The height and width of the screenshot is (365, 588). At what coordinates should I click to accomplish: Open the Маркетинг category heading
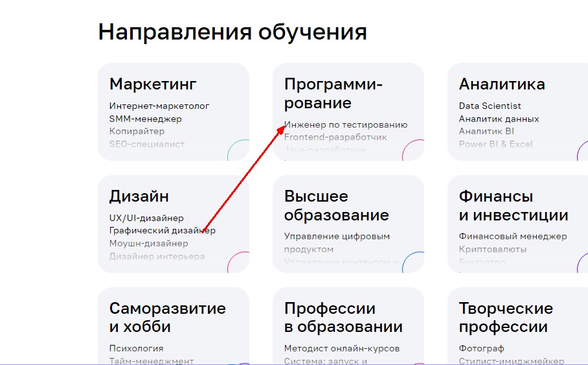(x=153, y=84)
